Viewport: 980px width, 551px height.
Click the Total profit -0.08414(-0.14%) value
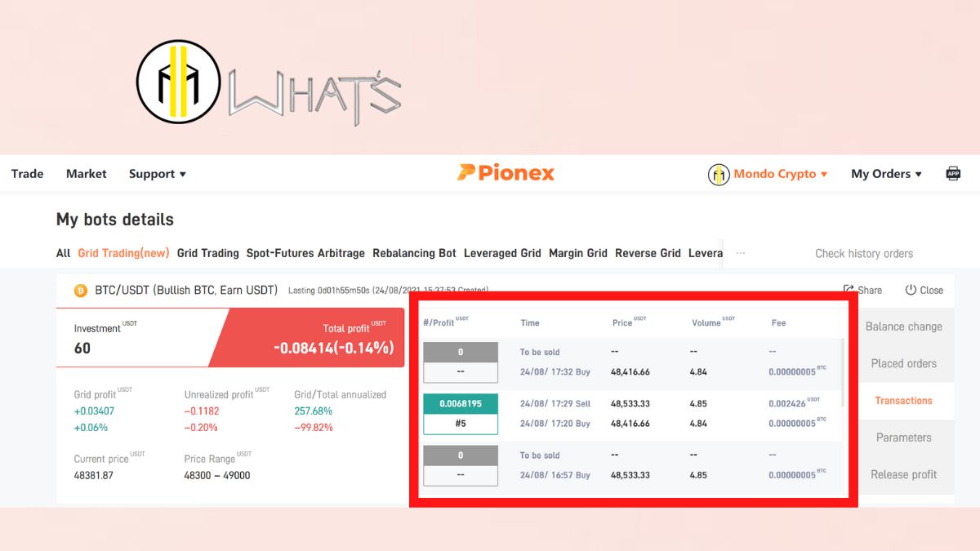(333, 348)
